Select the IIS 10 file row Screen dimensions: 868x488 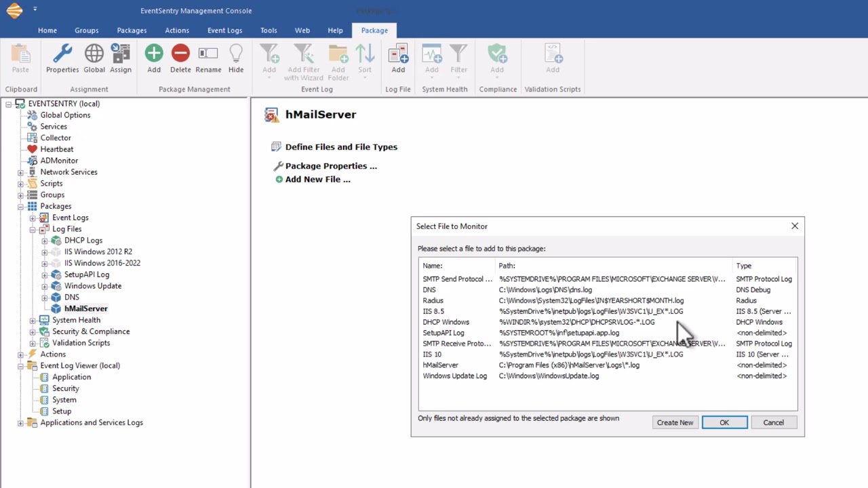pos(608,354)
